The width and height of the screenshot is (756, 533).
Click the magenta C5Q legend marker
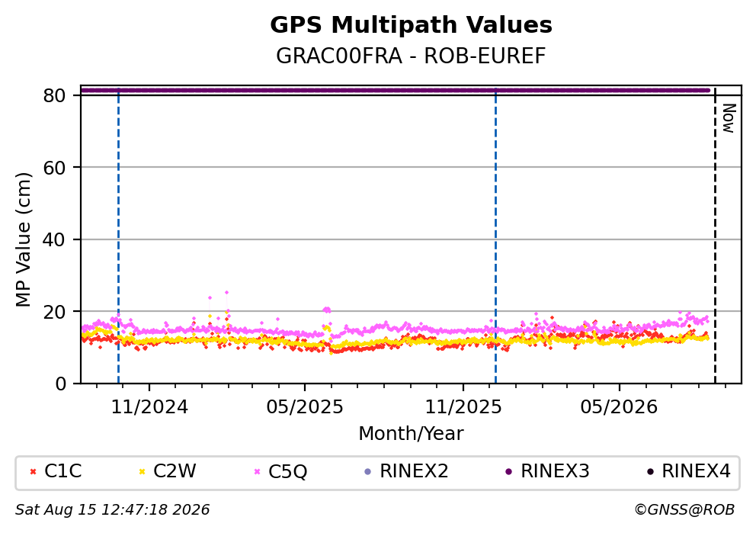click(257, 472)
